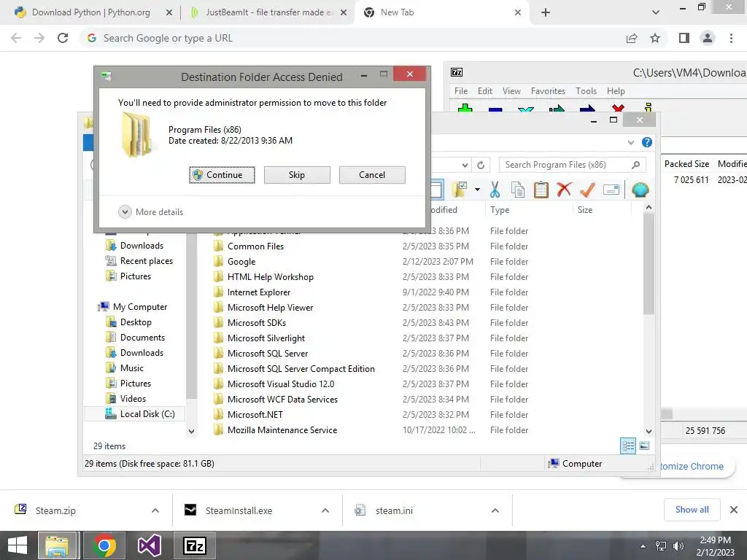Open the Explorer address bar history dropdown
The height and width of the screenshot is (560, 747).
point(465,165)
